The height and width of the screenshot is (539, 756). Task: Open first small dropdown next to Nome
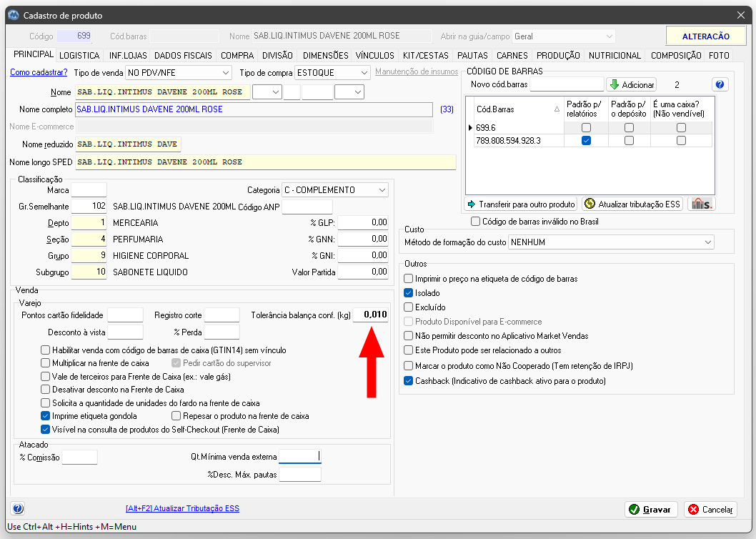(x=267, y=92)
